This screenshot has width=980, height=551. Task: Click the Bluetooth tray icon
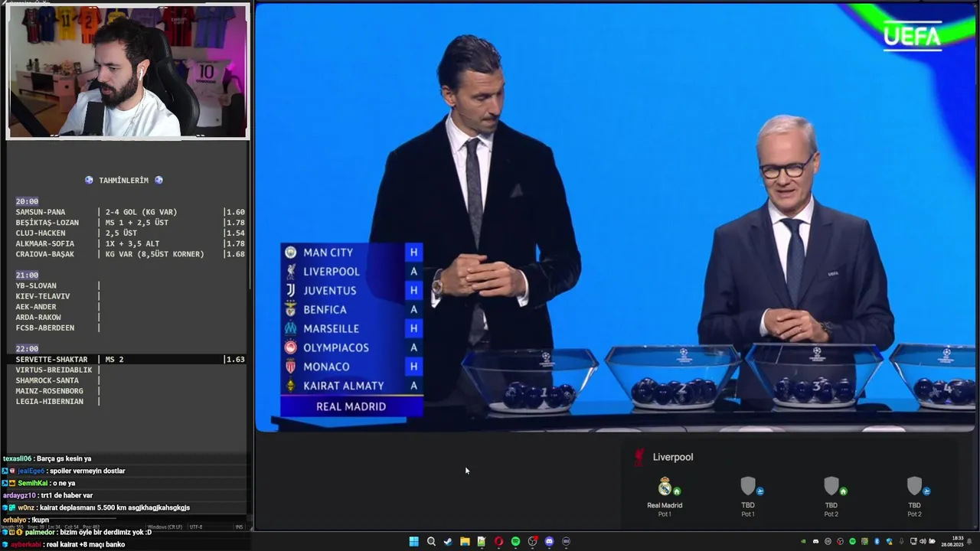[x=877, y=541]
